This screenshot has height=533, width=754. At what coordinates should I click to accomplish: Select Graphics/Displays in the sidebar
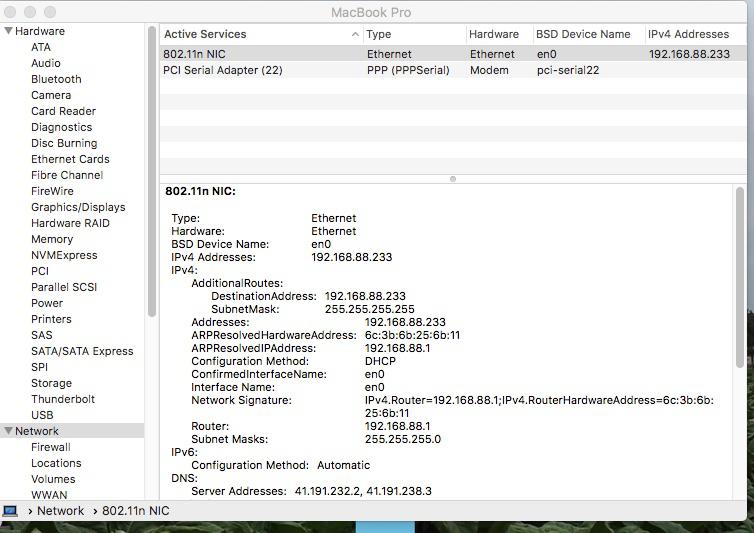[78, 207]
